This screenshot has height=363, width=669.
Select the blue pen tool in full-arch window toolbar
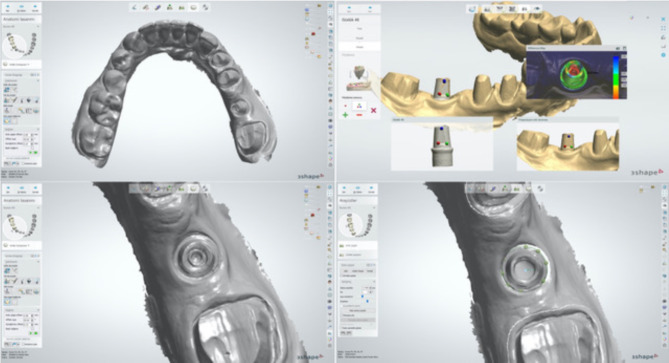pyautogui.click(x=158, y=7)
